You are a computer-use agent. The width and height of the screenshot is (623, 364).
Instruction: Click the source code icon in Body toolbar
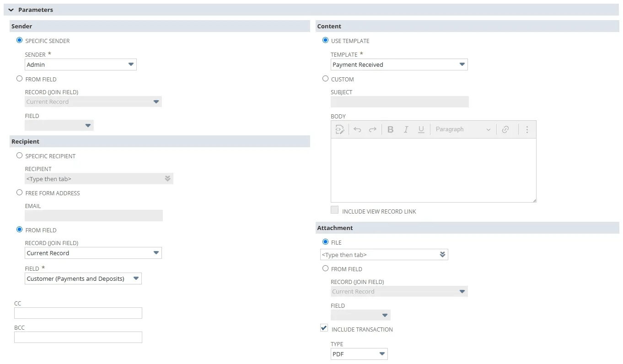click(339, 129)
